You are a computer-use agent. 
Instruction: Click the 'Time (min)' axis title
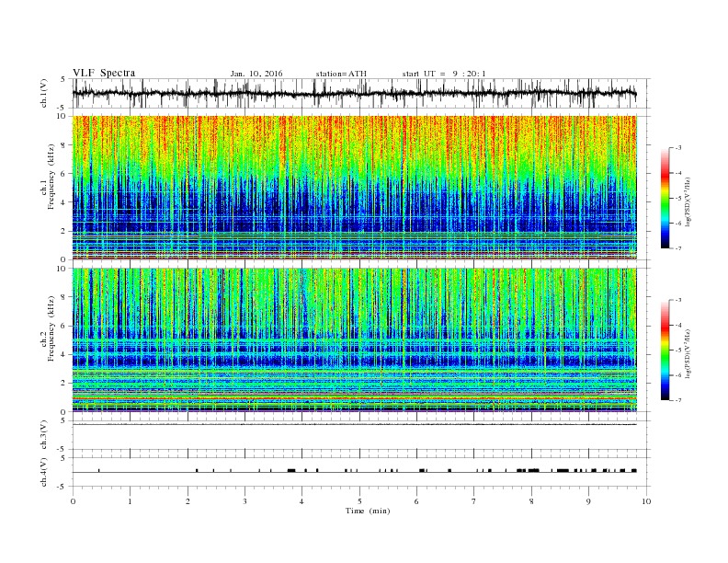[368, 511]
